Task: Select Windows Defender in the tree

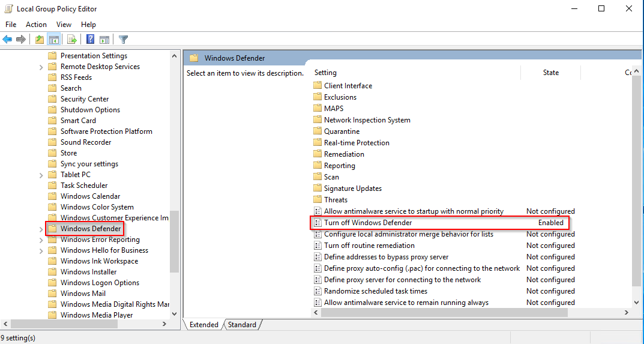Action: [91, 229]
